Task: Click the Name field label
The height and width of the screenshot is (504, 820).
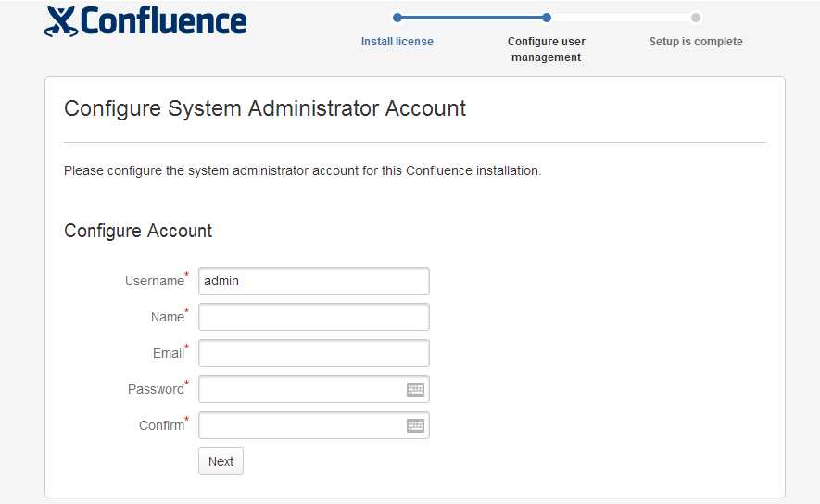Action: point(167,317)
